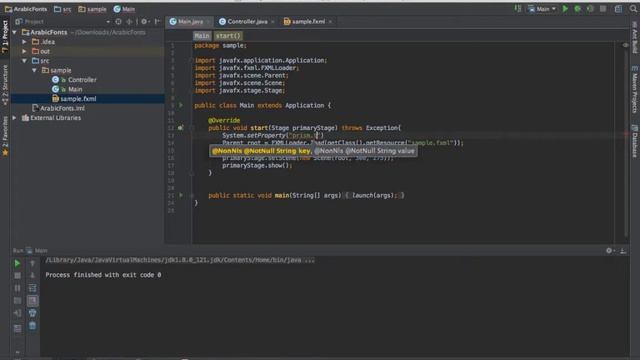Click Stop icon in the Run panel

coord(17,276)
